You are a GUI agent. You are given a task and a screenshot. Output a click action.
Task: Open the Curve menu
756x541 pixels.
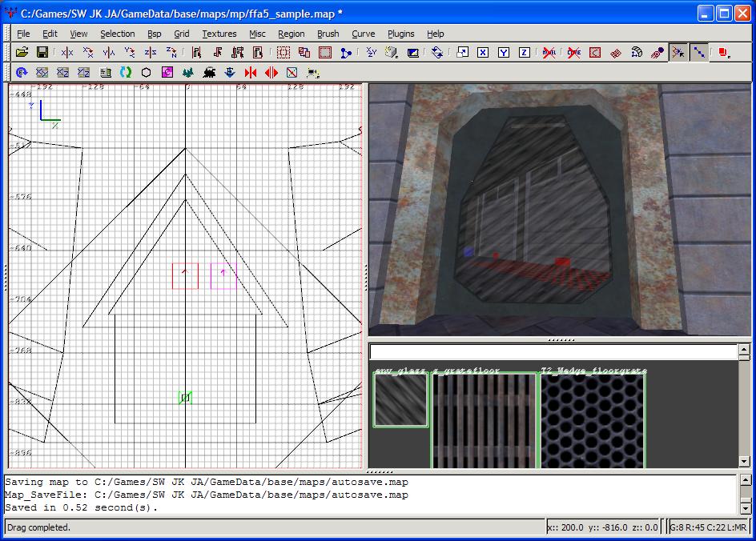pyautogui.click(x=363, y=34)
